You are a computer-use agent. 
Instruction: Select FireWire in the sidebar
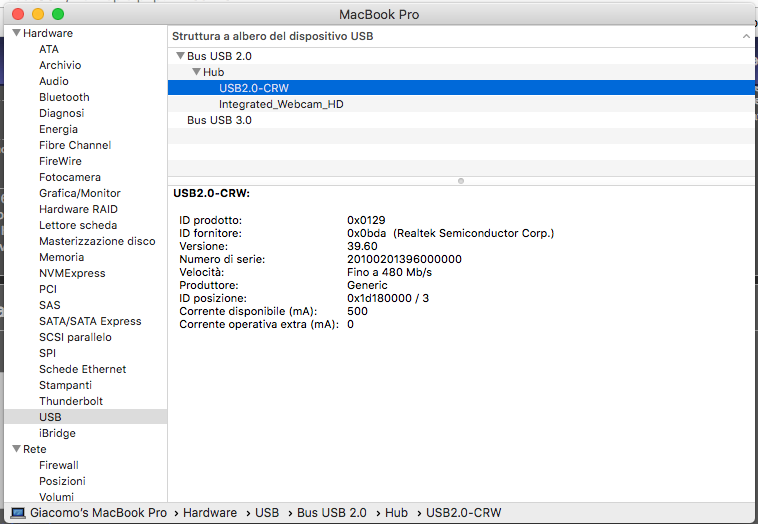pyautogui.click(x=60, y=161)
